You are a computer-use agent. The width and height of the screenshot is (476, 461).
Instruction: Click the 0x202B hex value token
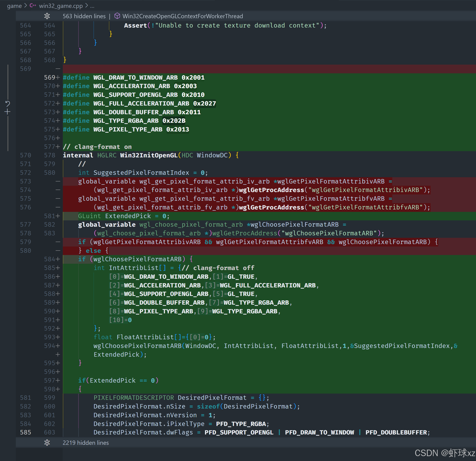pos(174,121)
